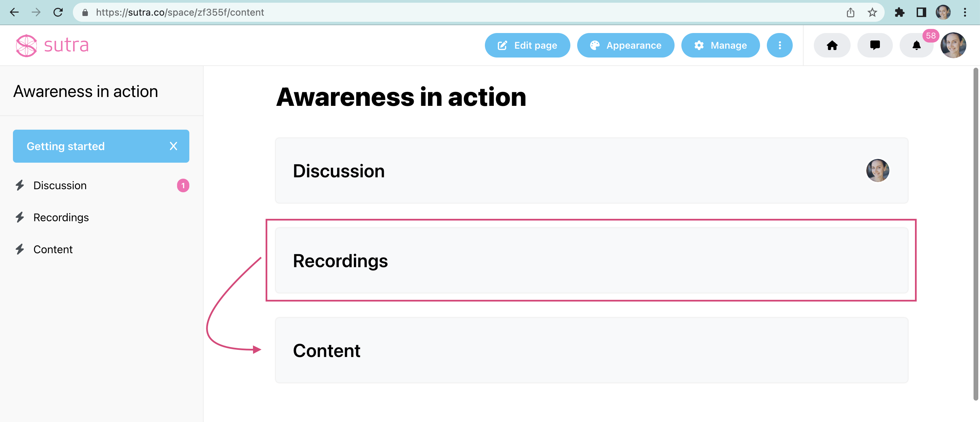This screenshot has width=980, height=422.
Task: Close the Getting started banner
Action: (173, 146)
